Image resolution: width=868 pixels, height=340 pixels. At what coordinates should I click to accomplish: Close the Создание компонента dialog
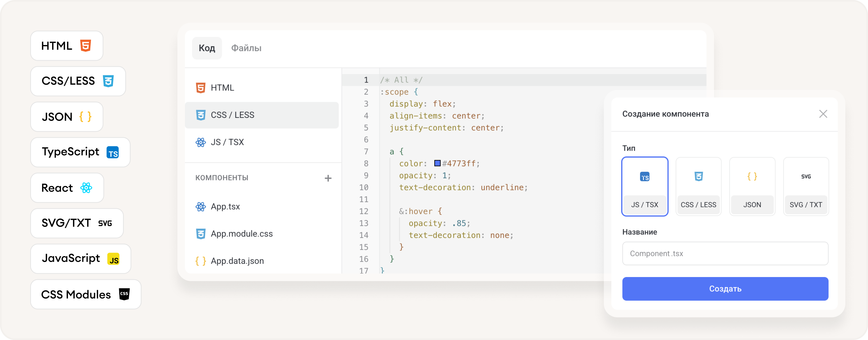pyautogui.click(x=823, y=114)
